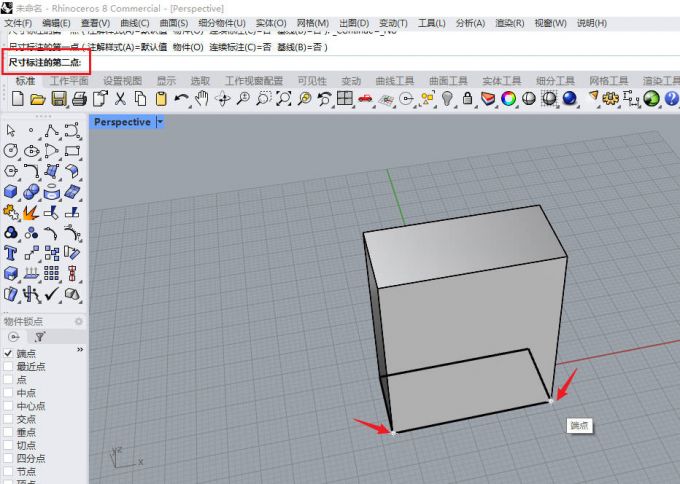The height and width of the screenshot is (484, 680).
Task: Select the Polygon tool in sidebar
Action: point(11,171)
